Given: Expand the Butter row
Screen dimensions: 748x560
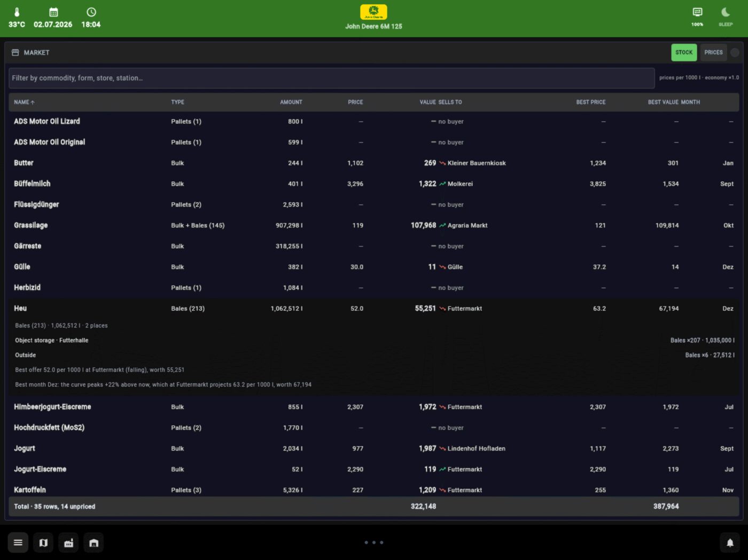Looking at the screenshot, I should (x=374, y=163).
